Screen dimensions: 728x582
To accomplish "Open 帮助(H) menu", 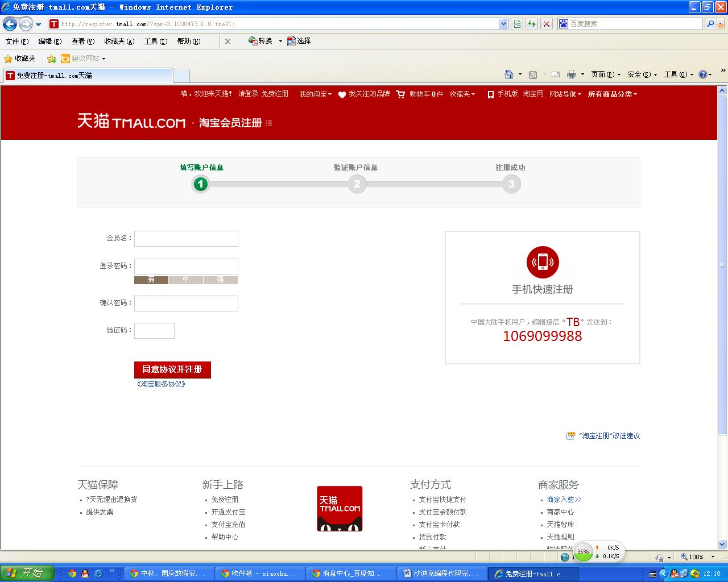I will click(x=189, y=41).
